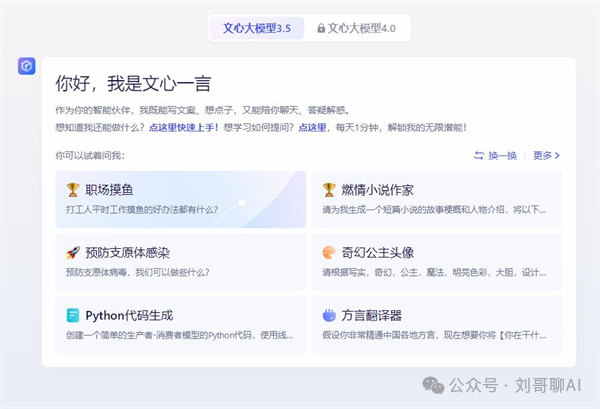Choose the 奇幻公主头像 card title

pos(378,253)
